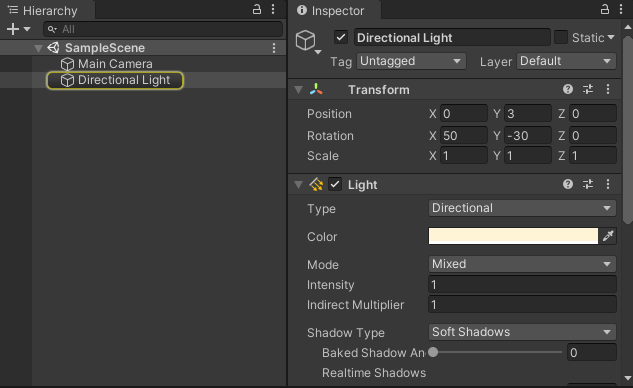Collapse the Transform component
Image resolution: width=633 pixels, height=388 pixels.
pos(299,90)
